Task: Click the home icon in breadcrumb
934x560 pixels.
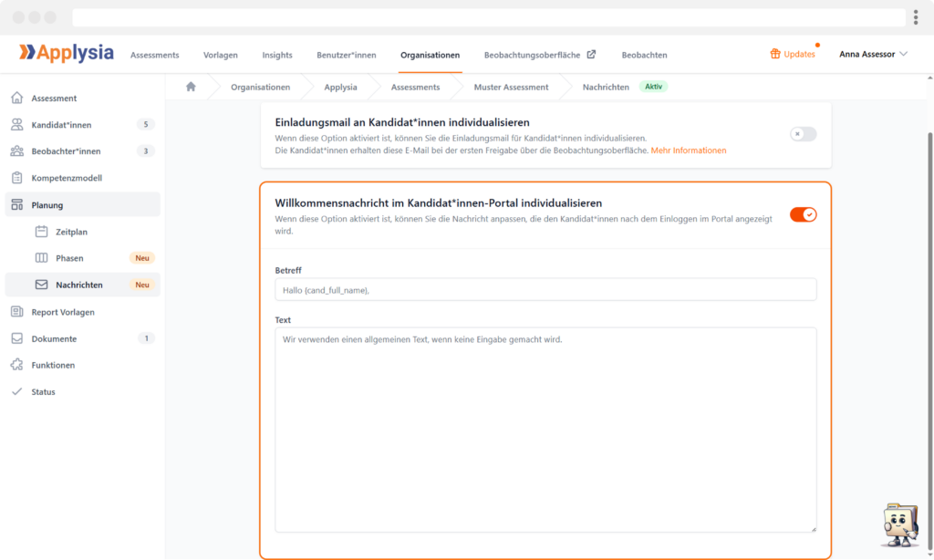Action: [x=191, y=87]
